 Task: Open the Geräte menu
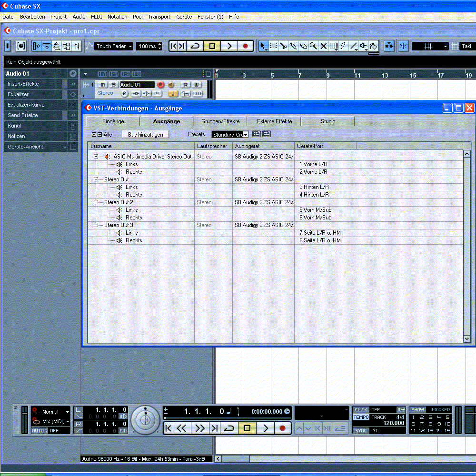click(184, 17)
